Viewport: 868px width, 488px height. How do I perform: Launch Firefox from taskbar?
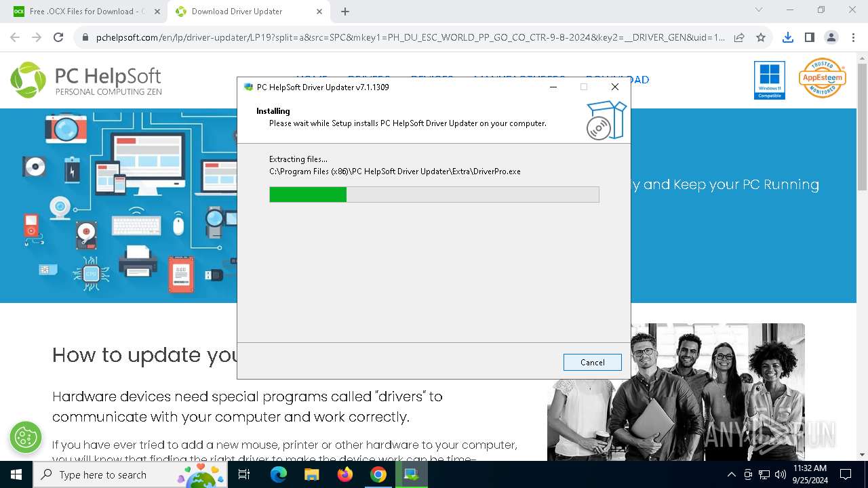click(344, 474)
